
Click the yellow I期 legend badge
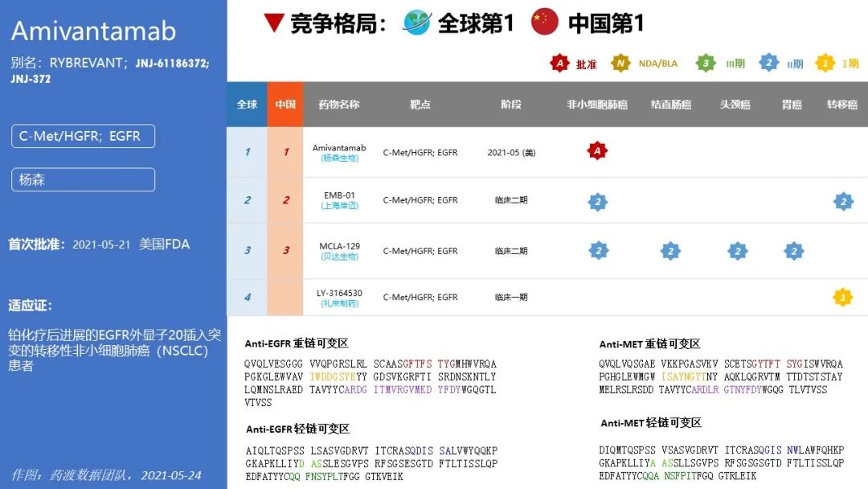pos(825,63)
